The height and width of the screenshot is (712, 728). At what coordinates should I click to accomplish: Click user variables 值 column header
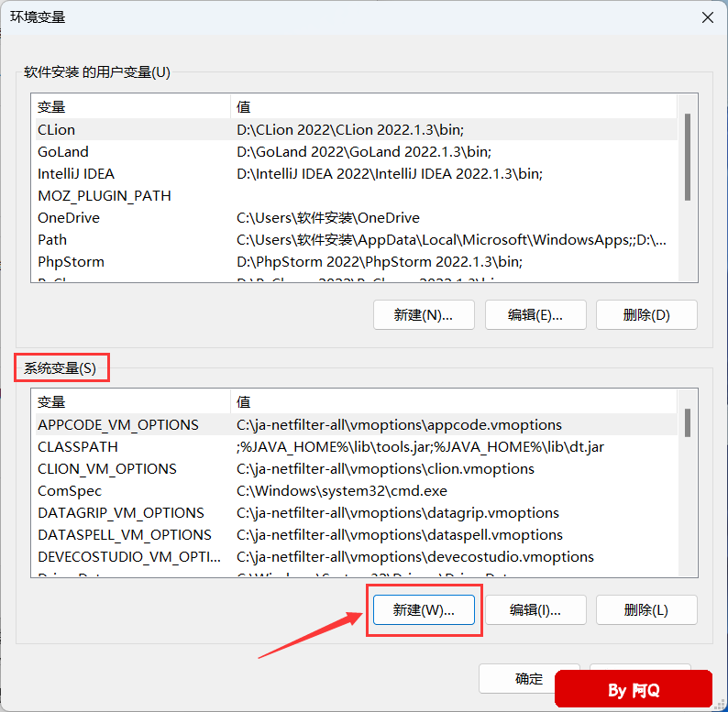click(x=454, y=106)
